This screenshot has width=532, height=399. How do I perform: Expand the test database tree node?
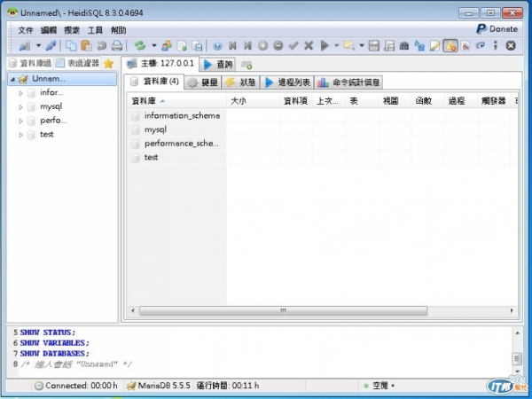(20, 135)
